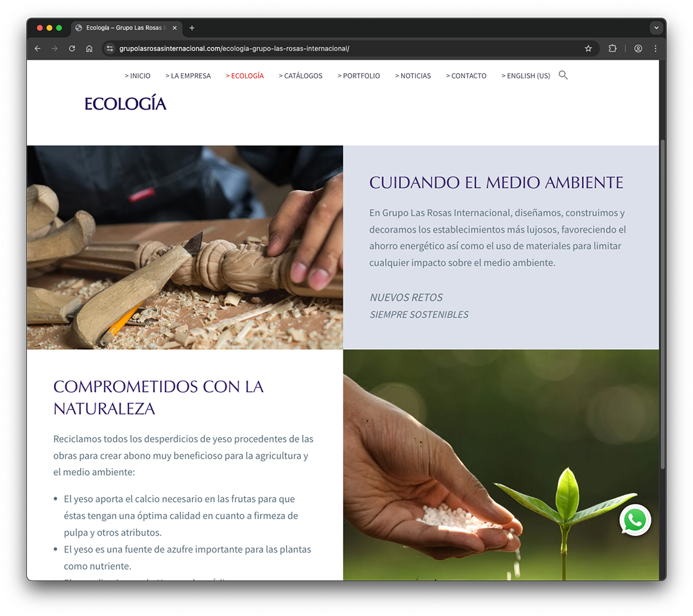The image size is (693, 616).
Task: Go back with the back arrow
Action: pyautogui.click(x=38, y=49)
